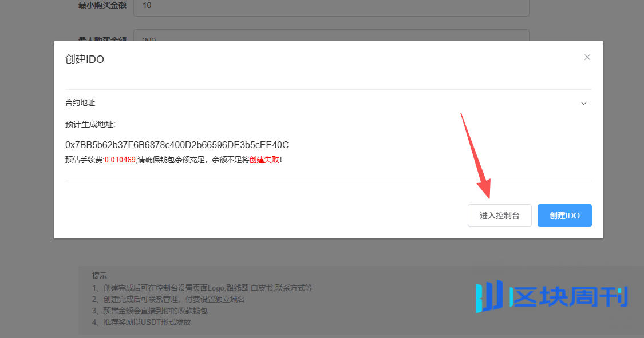The height and width of the screenshot is (338, 644).
Task: Click the 区块周刊 watermark text
Action: (x=570, y=297)
